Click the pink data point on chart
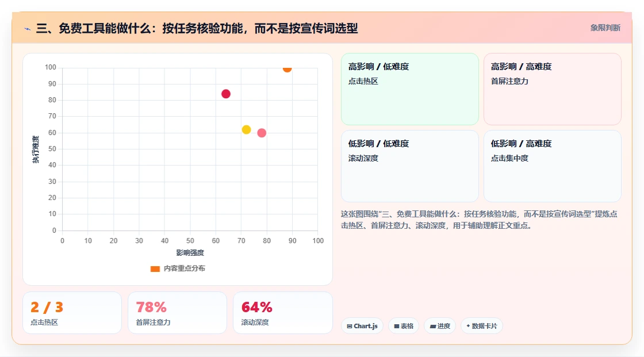 [x=262, y=133]
